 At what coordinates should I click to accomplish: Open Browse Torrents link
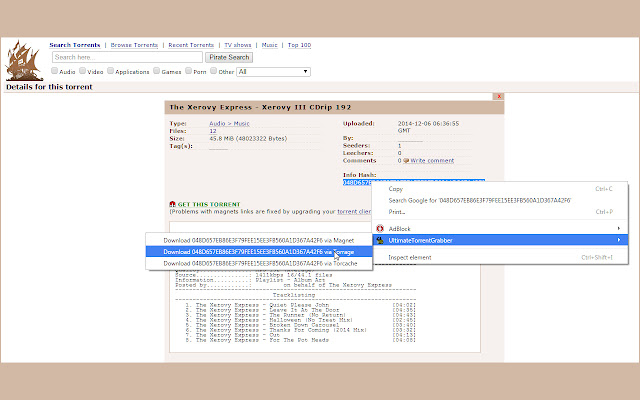pos(134,45)
